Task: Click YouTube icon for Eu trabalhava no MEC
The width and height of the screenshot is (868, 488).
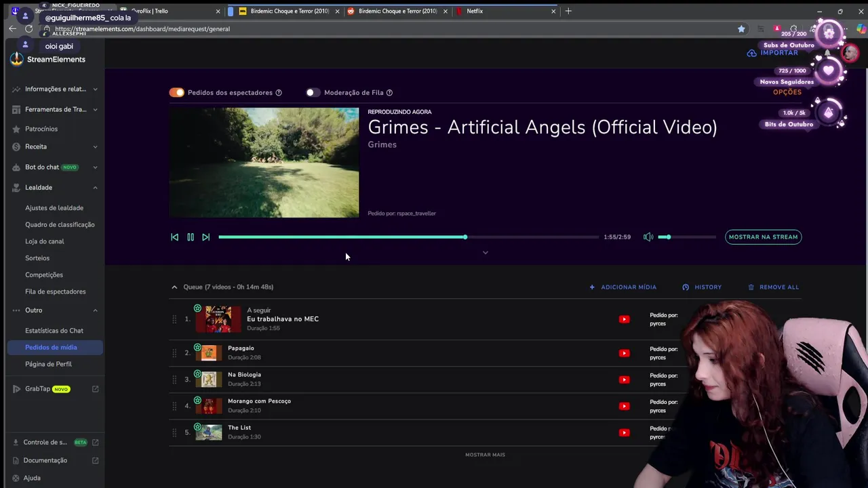Action: click(x=624, y=319)
